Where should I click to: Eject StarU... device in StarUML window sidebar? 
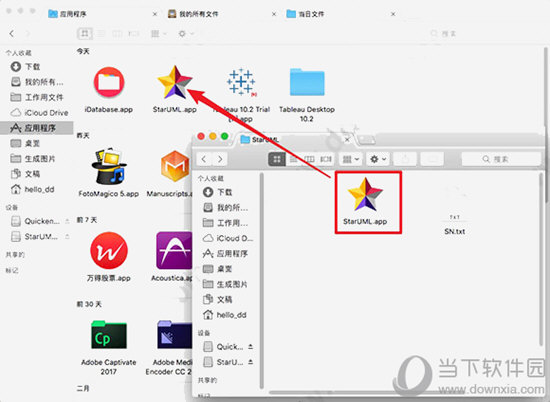250,362
